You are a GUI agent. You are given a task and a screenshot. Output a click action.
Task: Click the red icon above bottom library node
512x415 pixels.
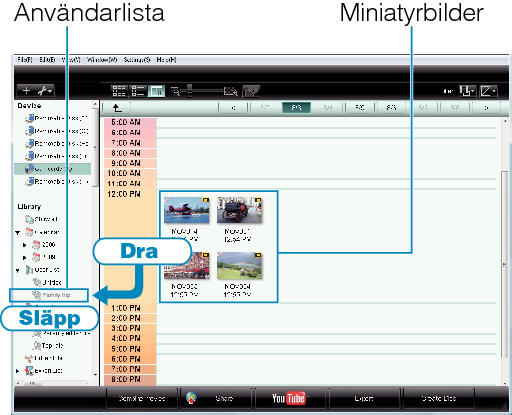coord(29,358)
